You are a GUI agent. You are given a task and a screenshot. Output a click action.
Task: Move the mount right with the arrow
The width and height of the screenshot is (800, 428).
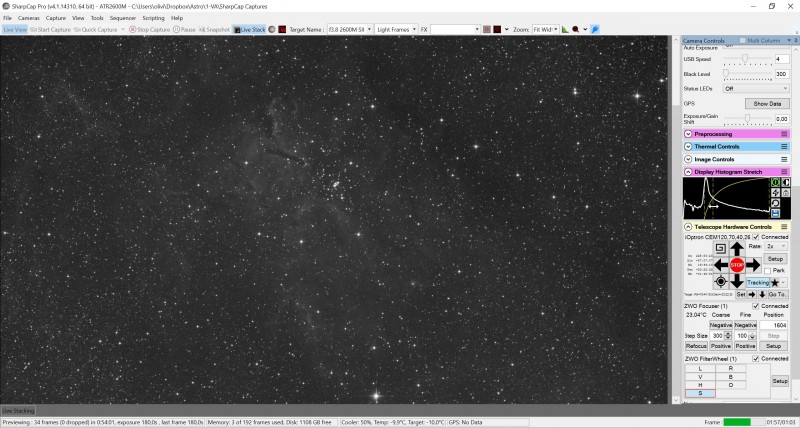click(753, 265)
